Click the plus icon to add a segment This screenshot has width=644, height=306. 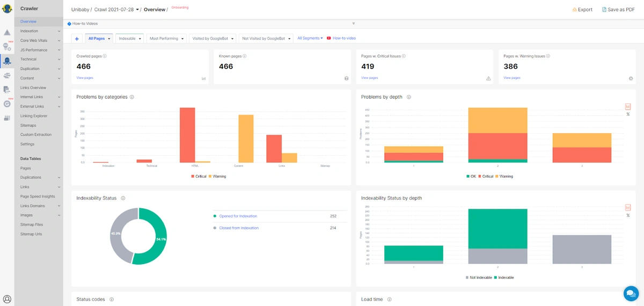coord(77,39)
